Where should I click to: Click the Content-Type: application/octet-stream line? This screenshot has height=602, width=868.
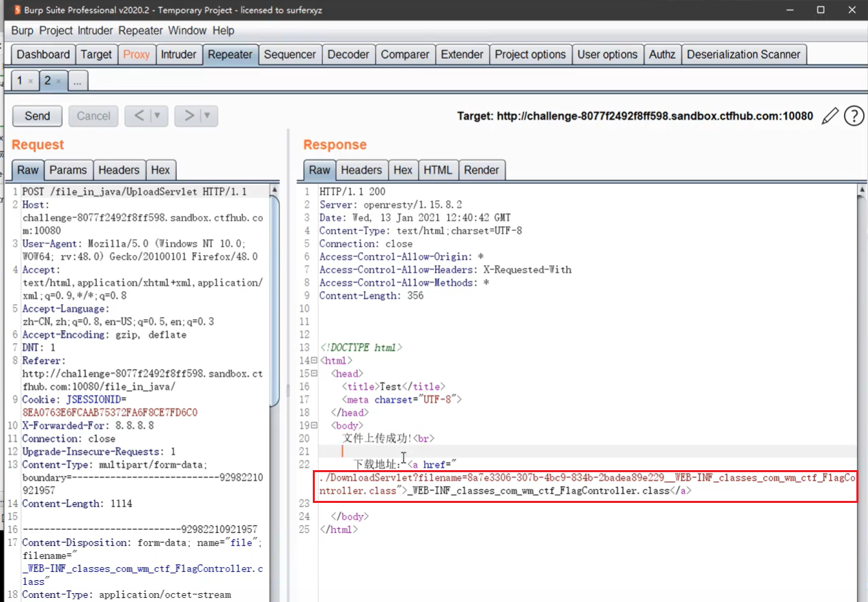127,594
